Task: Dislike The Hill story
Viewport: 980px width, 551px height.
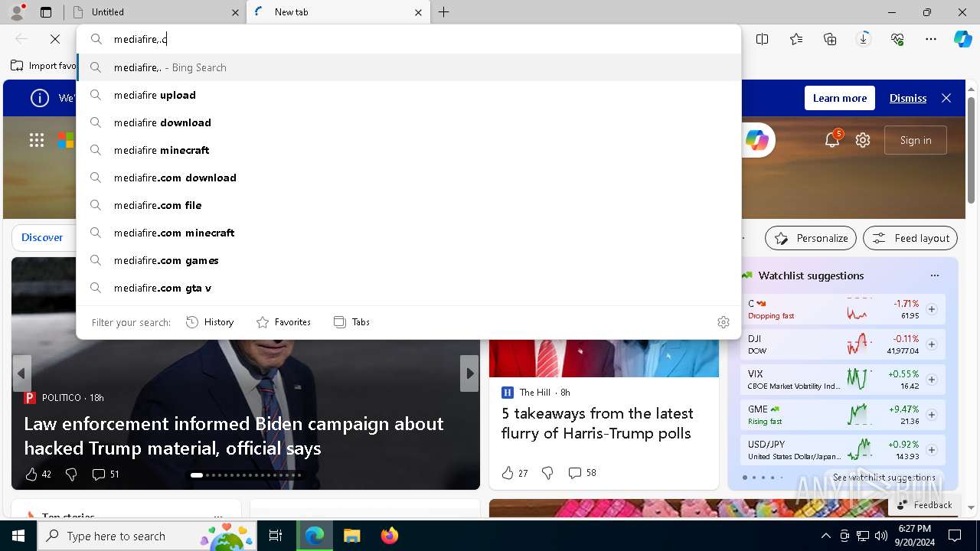Action: point(547,473)
